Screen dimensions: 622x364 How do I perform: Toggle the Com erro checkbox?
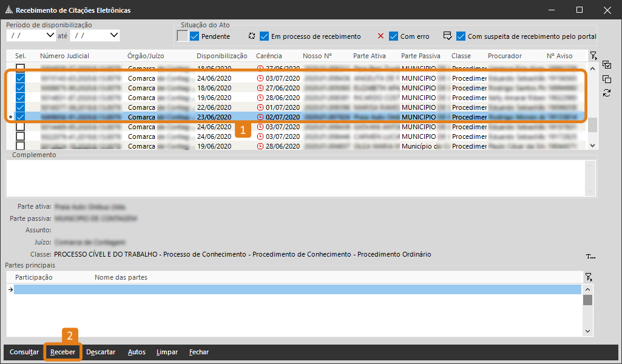click(x=394, y=36)
